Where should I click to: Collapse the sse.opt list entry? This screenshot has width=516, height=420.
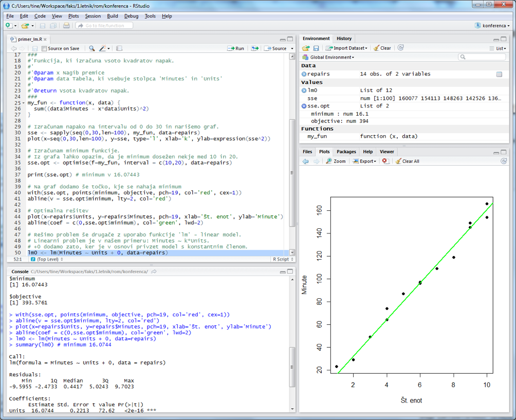[304, 106]
